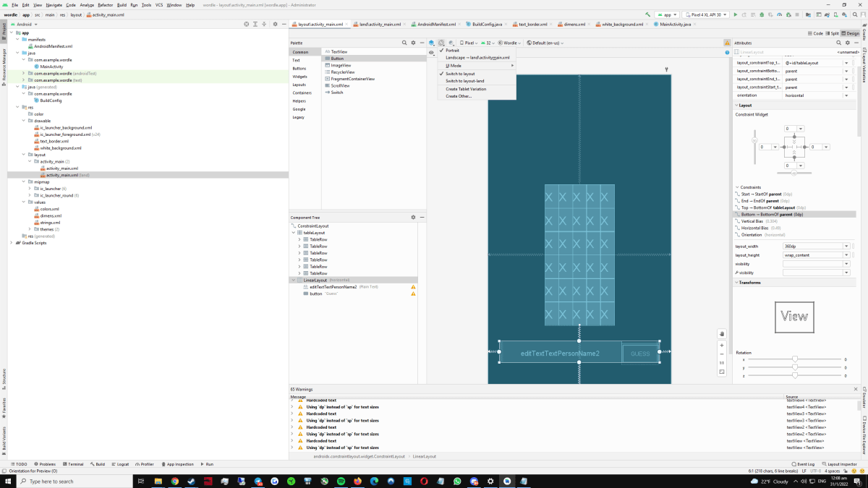Open Terminal tool window
This screenshot has height=488, width=868.
click(73, 464)
